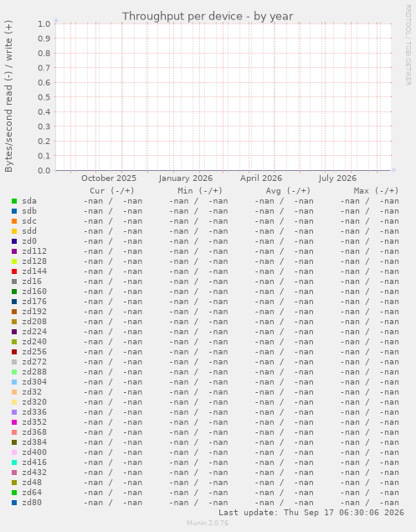416x532 pixels.
Task: Select the zd64 device label
Action: (x=32, y=493)
